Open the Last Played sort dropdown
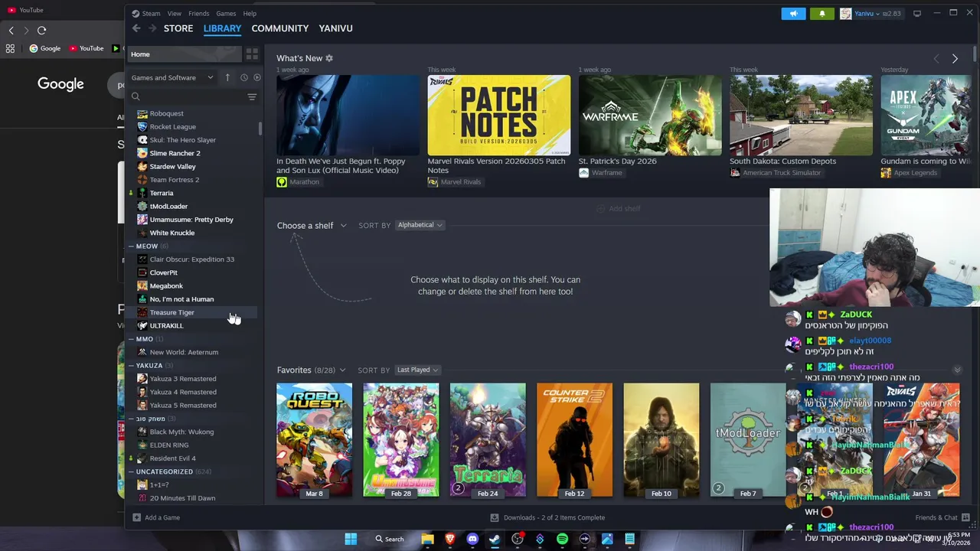 (417, 370)
